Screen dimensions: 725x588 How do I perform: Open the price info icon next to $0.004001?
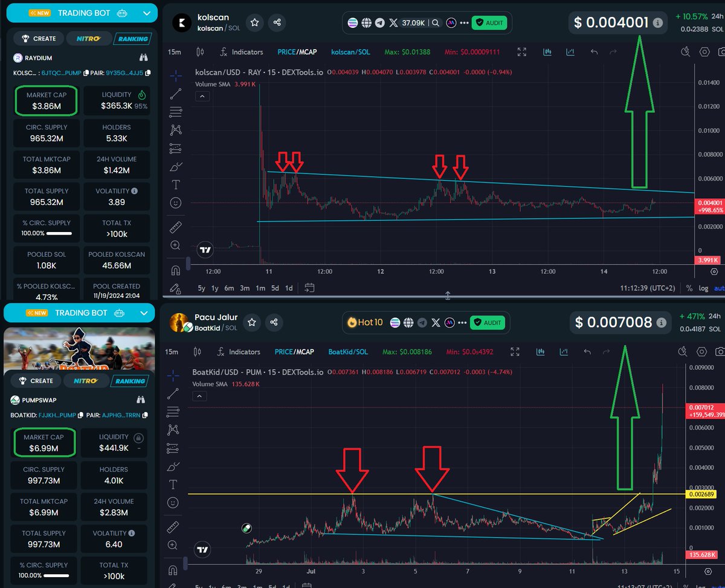click(x=658, y=23)
